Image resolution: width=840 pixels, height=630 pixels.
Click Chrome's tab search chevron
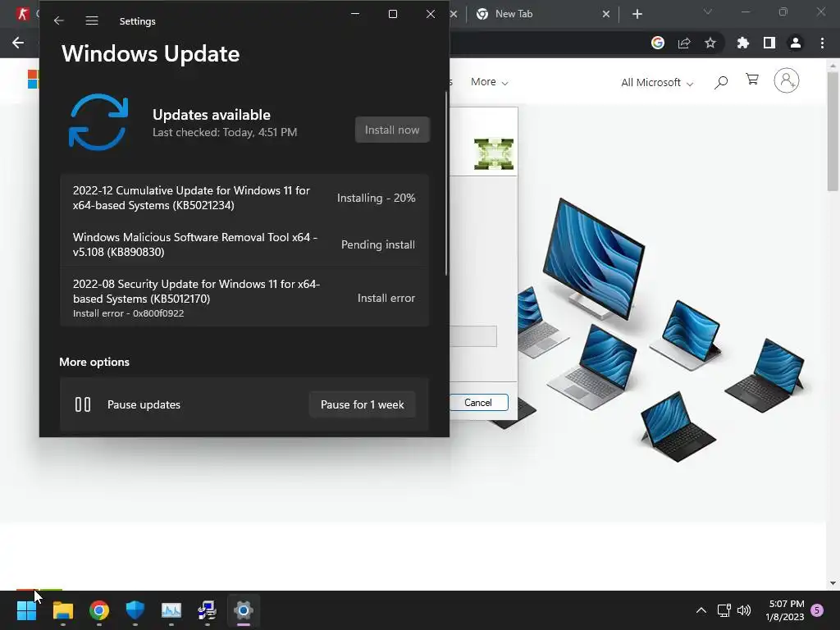point(708,11)
